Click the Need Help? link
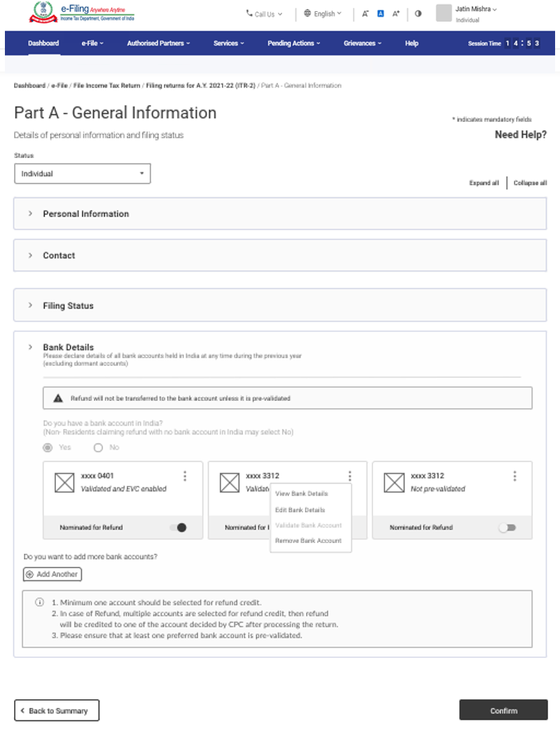 point(520,135)
